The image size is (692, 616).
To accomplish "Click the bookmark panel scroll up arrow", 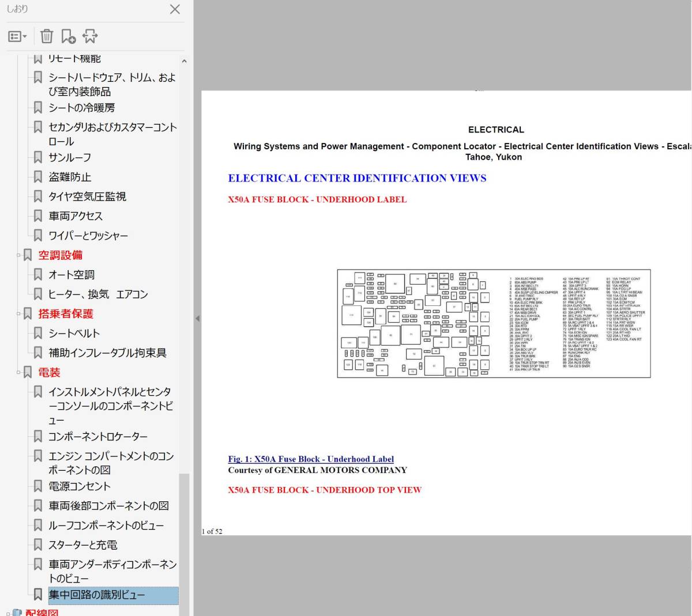I will tap(184, 61).
